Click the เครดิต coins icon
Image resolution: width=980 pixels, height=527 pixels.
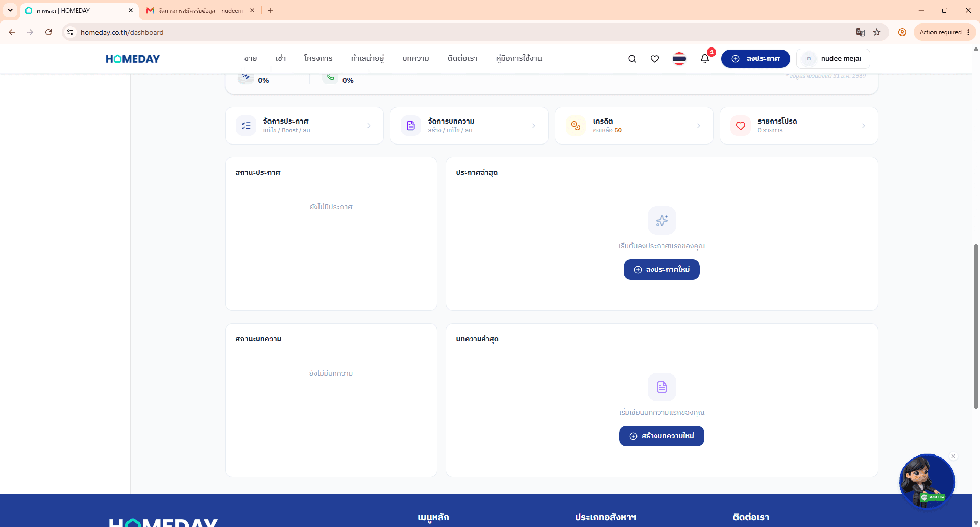pyautogui.click(x=576, y=126)
